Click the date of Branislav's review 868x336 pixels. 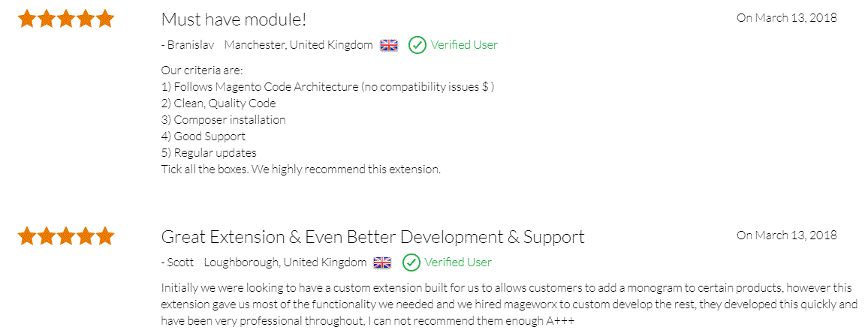[787, 18]
